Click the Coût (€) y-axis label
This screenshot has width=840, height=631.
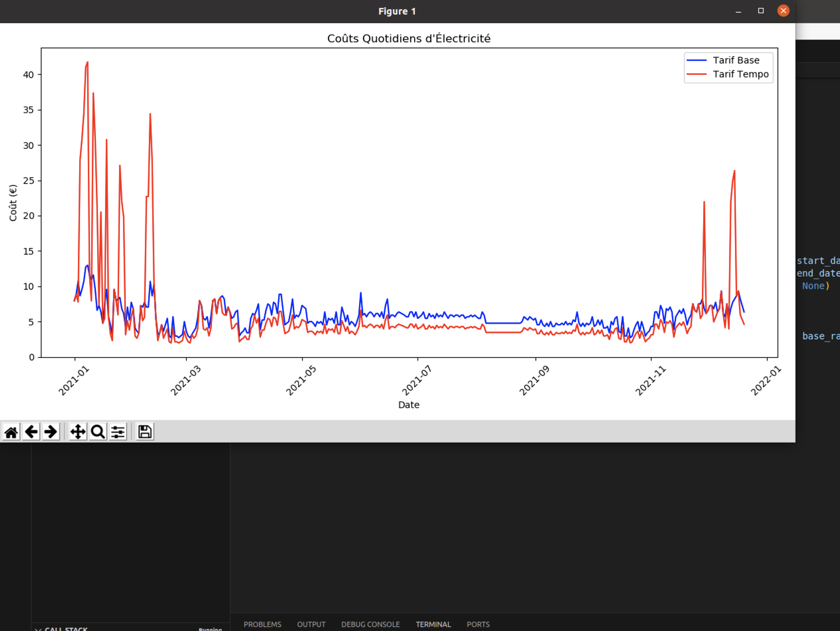[13, 203]
